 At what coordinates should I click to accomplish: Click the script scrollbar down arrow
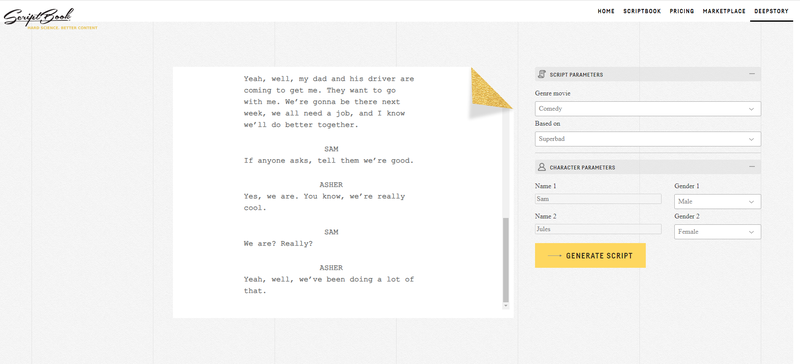[x=506, y=305]
